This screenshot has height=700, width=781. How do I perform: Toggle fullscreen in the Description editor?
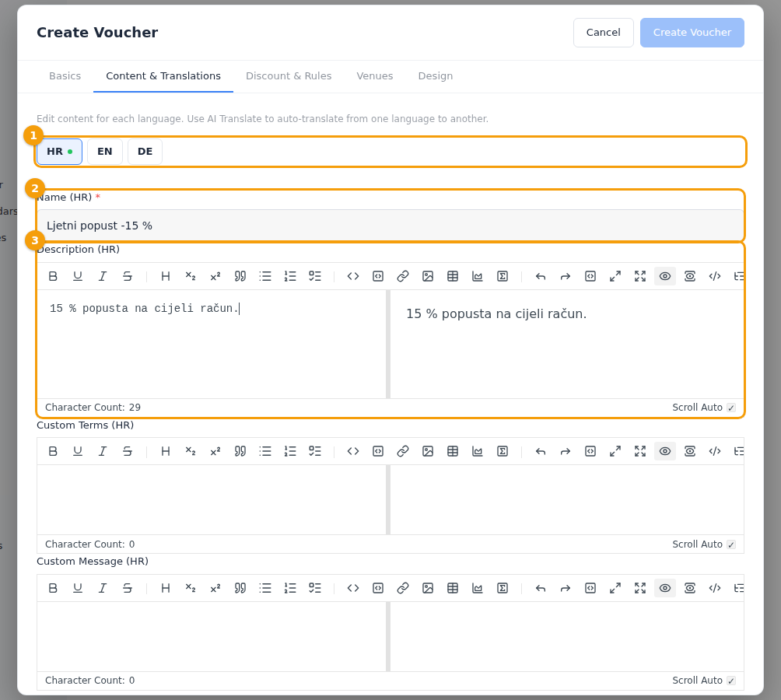640,276
